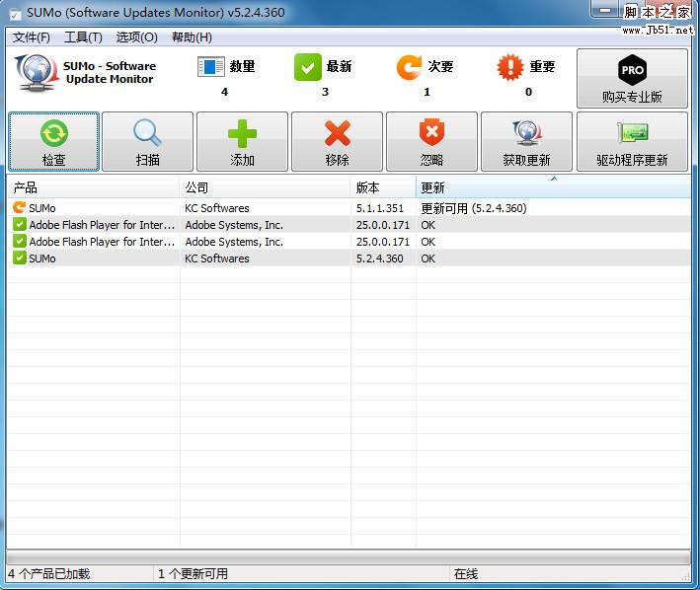The width and height of the screenshot is (700, 590).
Task: Remove the entry with the red X 移除 button
Action: pos(337,142)
